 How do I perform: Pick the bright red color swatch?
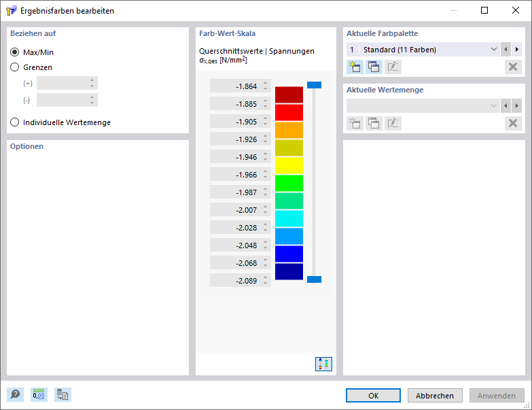[289, 113]
